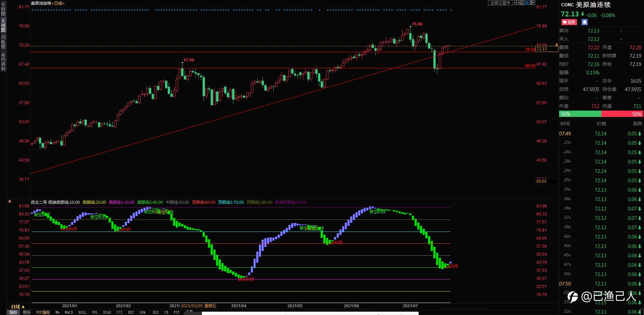Image resolution: width=644 pixels, height=315 pixels.
Task: Click the last chart toolbar icon with arrow
Action: [533, 3]
